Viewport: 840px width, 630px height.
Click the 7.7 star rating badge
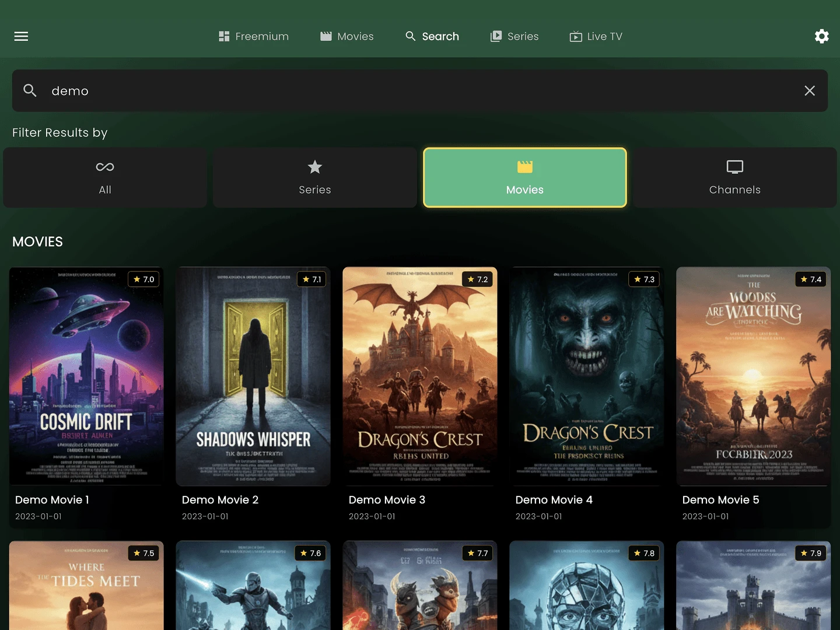pyautogui.click(x=477, y=553)
